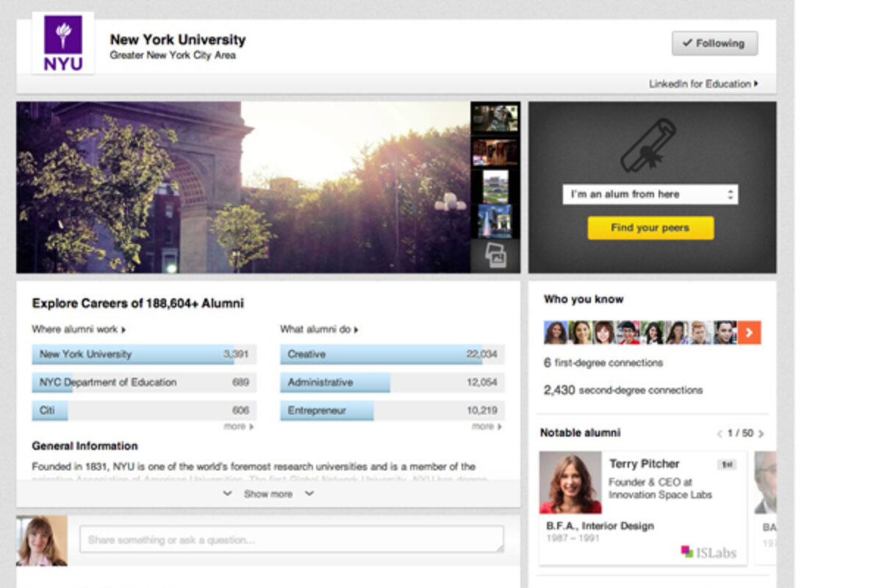Select the second photo thumbnail in the strip
This screenshot has height=588, width=882.
click(x=495, y=152)
